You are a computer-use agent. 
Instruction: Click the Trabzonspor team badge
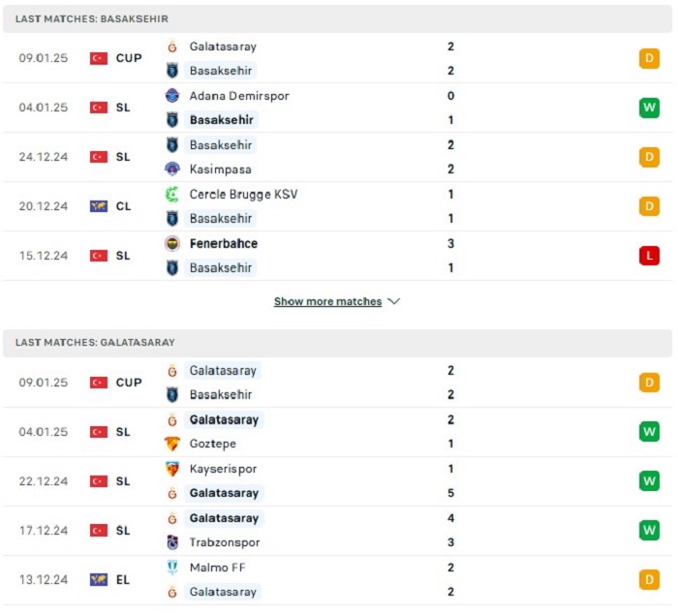click(x=172, y=542)
